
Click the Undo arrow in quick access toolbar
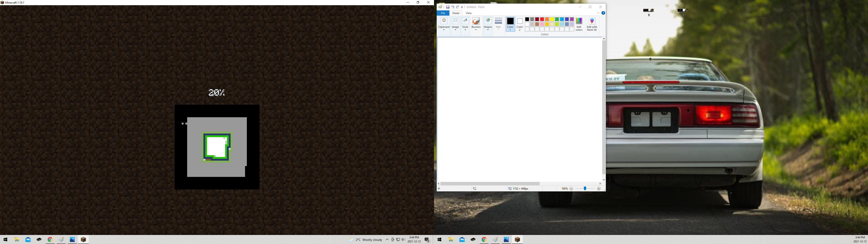click(453, 7)
